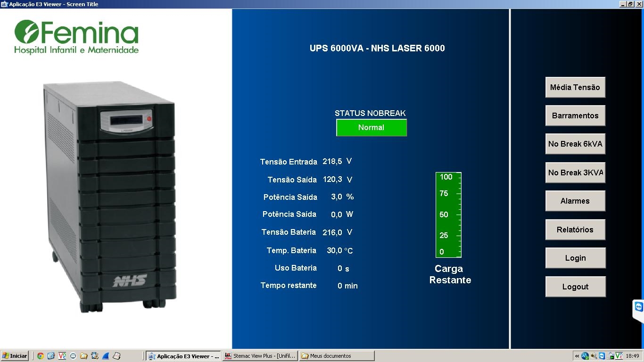Open the blue monitor tray icon with checkmark
This screenshot has height=362, width=644.
[x=585, y=356]
